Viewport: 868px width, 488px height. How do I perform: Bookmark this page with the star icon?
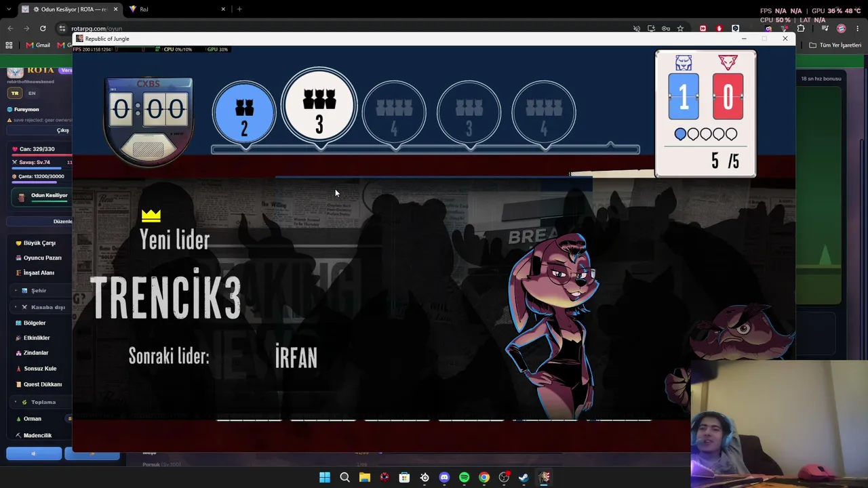(x=680, y=28)
